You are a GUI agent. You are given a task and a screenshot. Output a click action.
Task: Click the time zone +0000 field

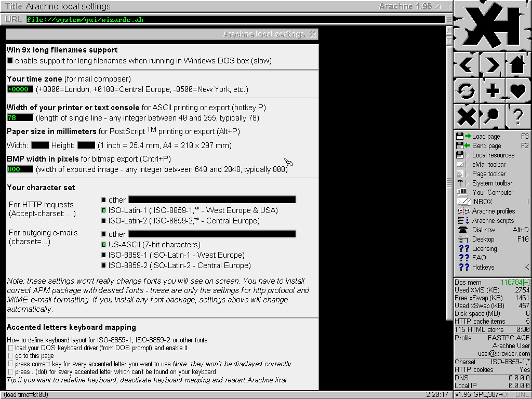coord(20,89)
